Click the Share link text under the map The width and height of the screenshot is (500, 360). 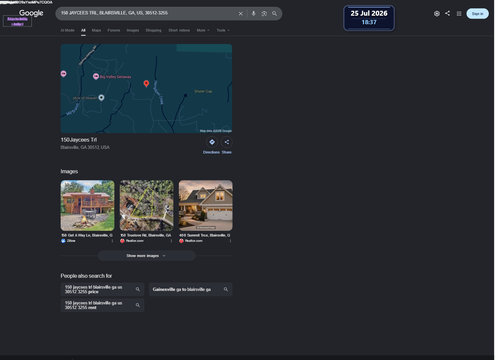227,152
